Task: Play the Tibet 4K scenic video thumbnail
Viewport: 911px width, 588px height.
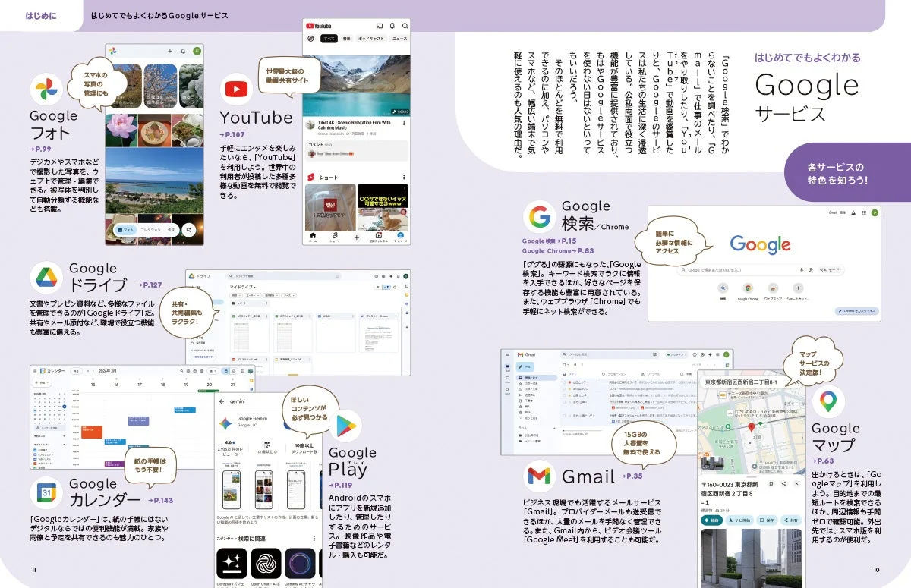Action: click(357, 86)
